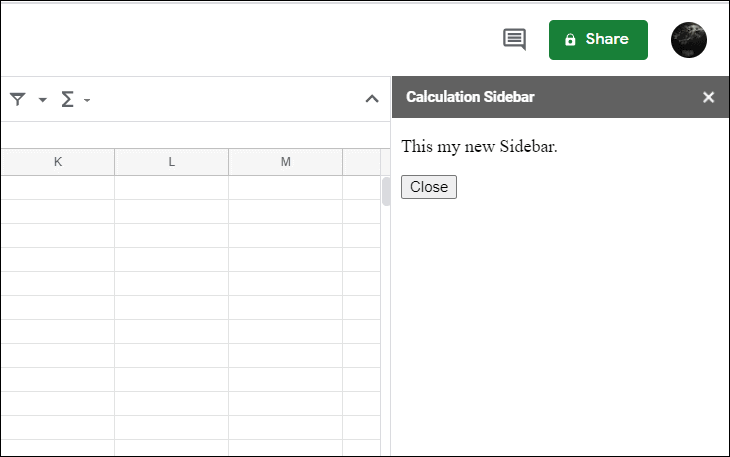Expand the functions dropdown arrow beside sigma
This screenshot has width=730, height=457.
87,100
